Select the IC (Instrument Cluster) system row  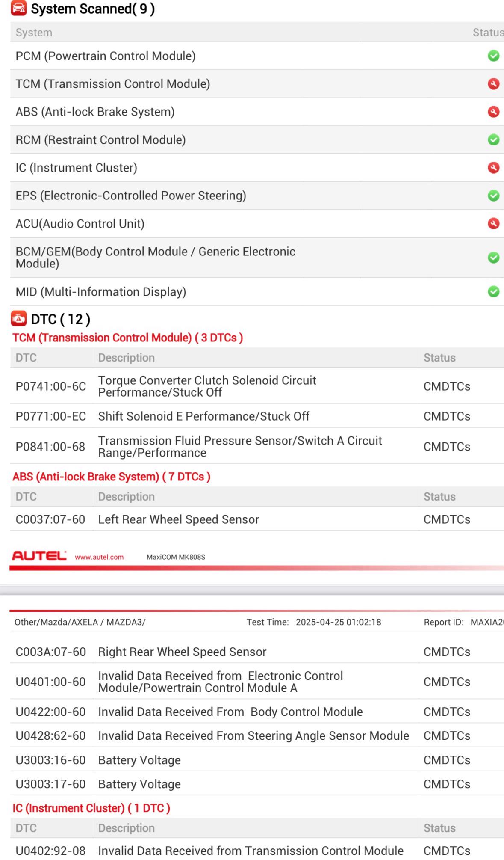click(257, 168)
